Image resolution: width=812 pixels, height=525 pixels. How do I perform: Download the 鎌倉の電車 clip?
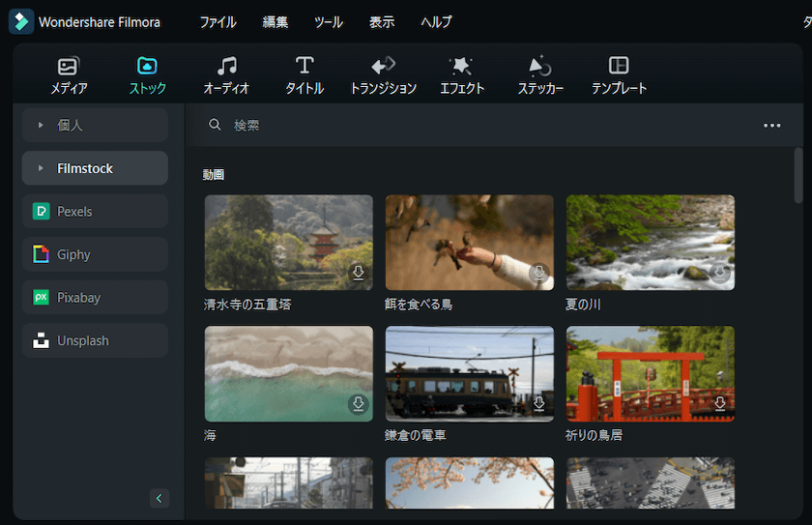[x=539, y=403]
